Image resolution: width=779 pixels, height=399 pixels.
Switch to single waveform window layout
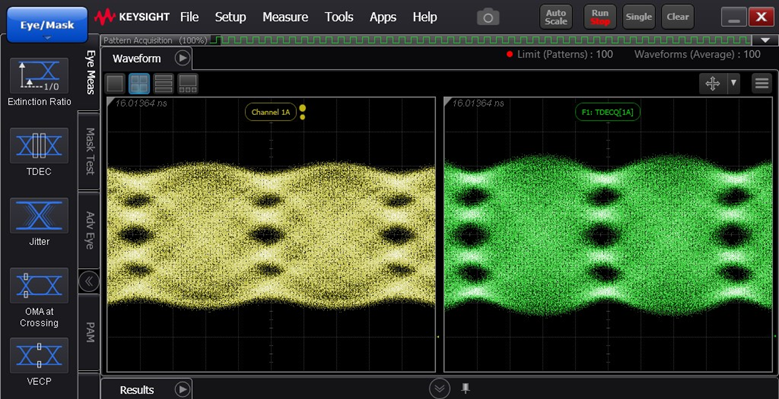pos(115,83)
